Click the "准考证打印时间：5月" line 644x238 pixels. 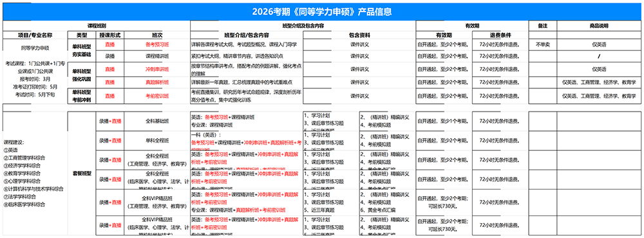tap(35, 86)
